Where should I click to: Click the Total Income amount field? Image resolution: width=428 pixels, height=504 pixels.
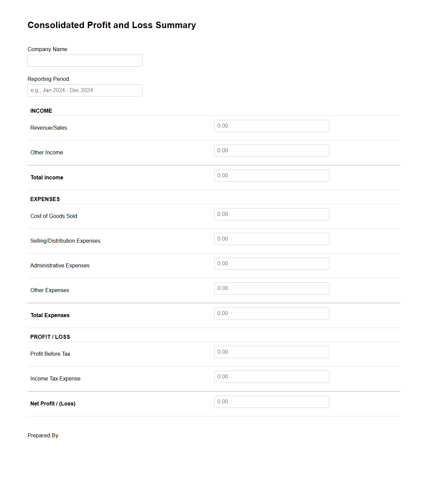pyautogui.click(x=271, y=175)
